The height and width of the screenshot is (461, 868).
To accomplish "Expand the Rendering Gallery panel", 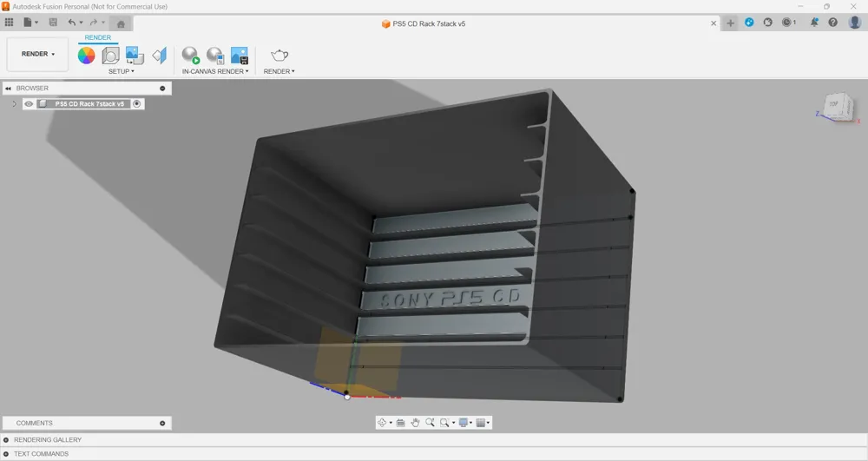I will pyautogui.click(x=6, y=440).
